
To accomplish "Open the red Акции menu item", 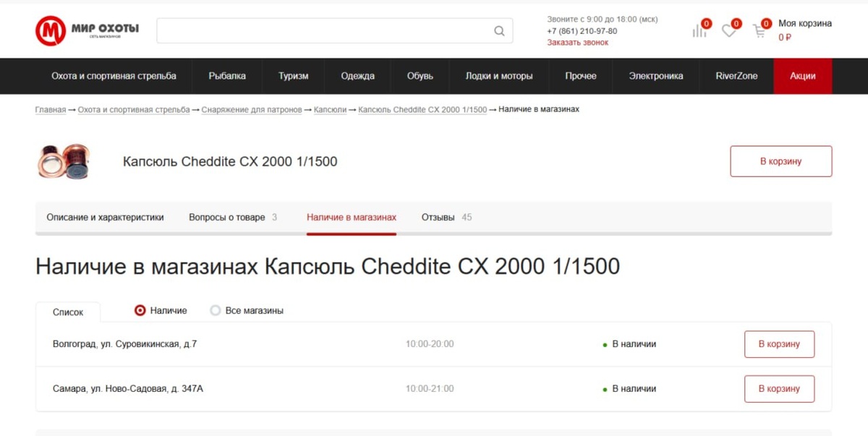I will (x=803, y=76).
